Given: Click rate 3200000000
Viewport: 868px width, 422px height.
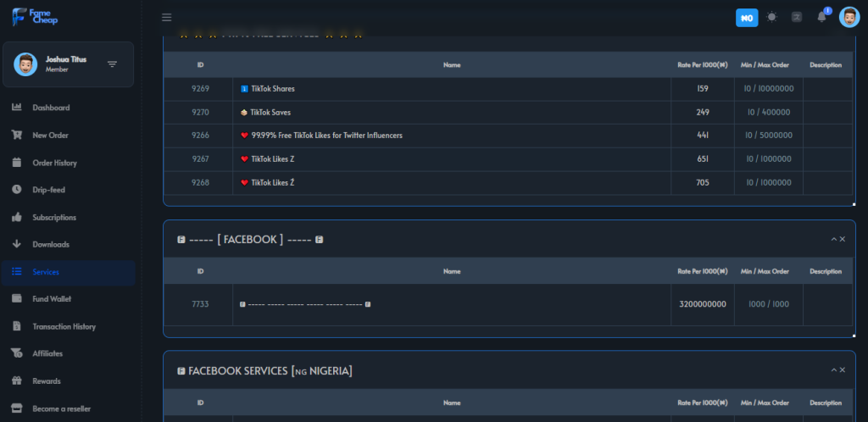Looking at the screenshot, I should 703,304.
